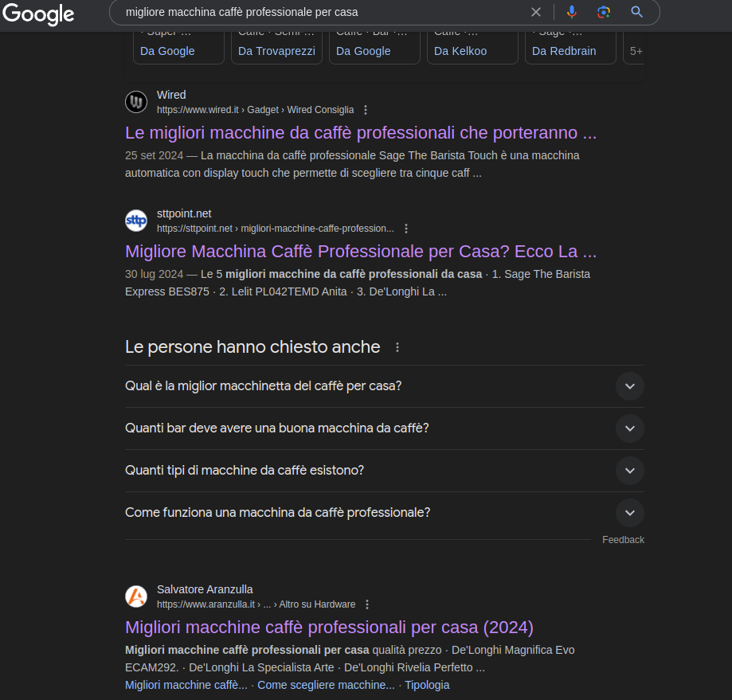Click the sttpoint.net favicon
732x700 pixels.
coord(136,221)
